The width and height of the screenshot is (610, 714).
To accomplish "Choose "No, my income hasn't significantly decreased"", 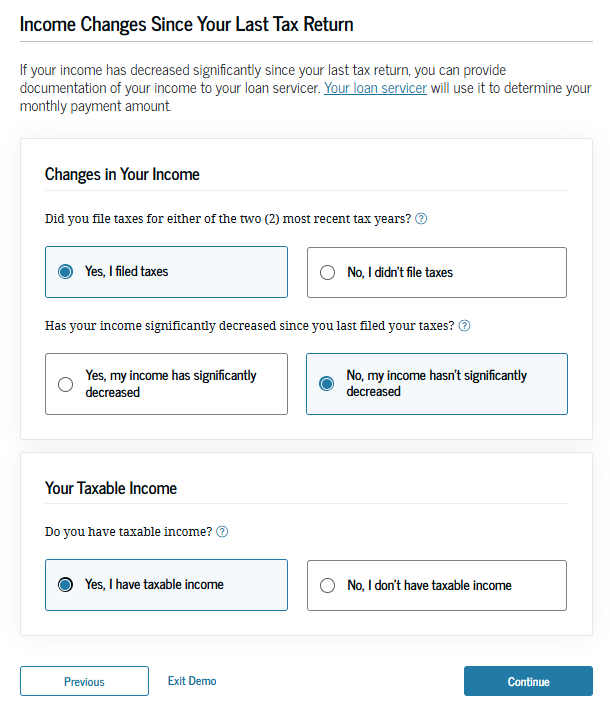I will pyautogui.click(x=437, y=384).
